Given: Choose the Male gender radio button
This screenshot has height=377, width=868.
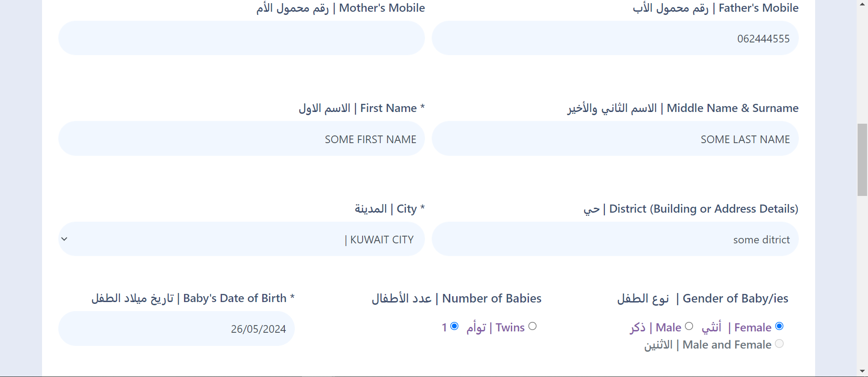Looking at the screenshot, I should point(689,326).
